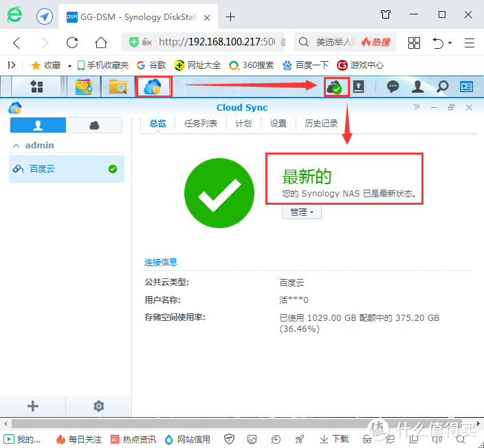
Task: Open the 任务列表 tab
Action: pyautogui.click(x=201, y=124)
